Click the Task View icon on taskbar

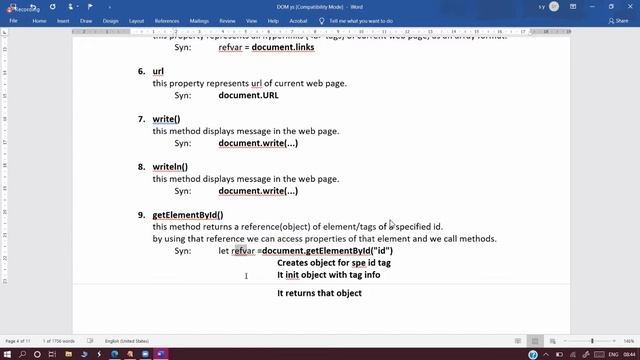[x=52, y=354]
